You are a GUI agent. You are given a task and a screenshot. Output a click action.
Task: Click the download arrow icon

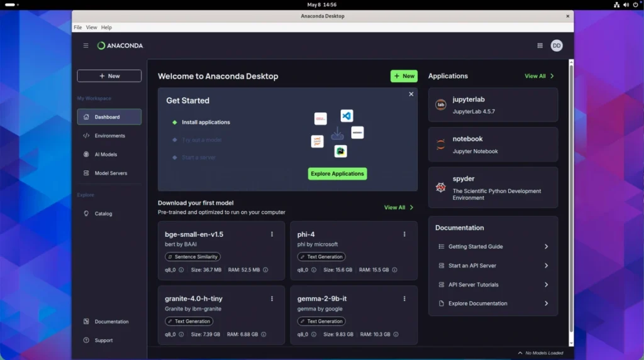pos(337,133)
